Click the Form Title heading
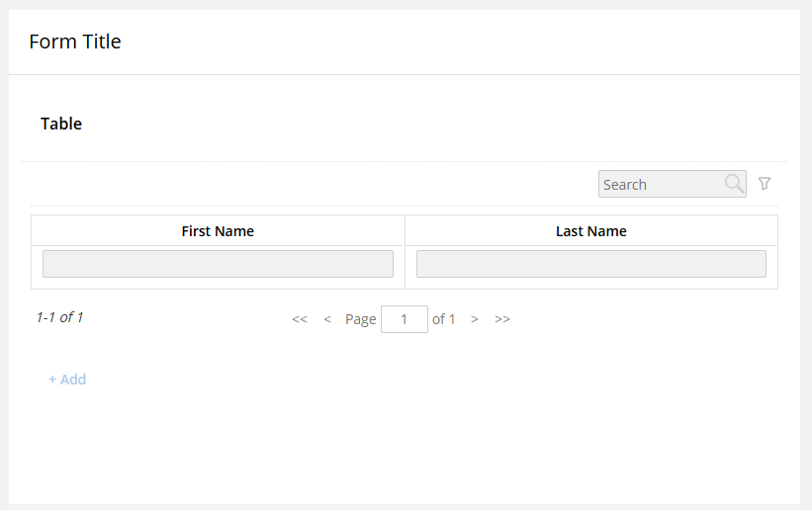 pos(75,42)
